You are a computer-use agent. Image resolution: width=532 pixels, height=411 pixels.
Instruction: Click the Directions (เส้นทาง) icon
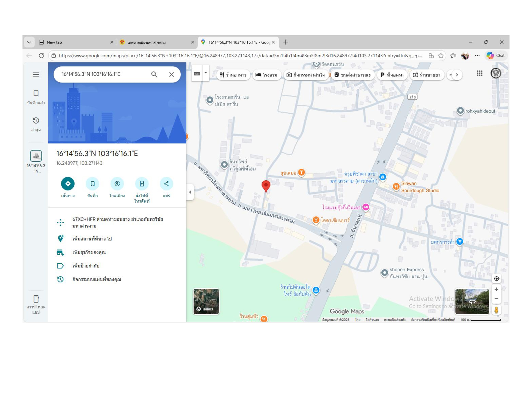click(x=68, y=183)
